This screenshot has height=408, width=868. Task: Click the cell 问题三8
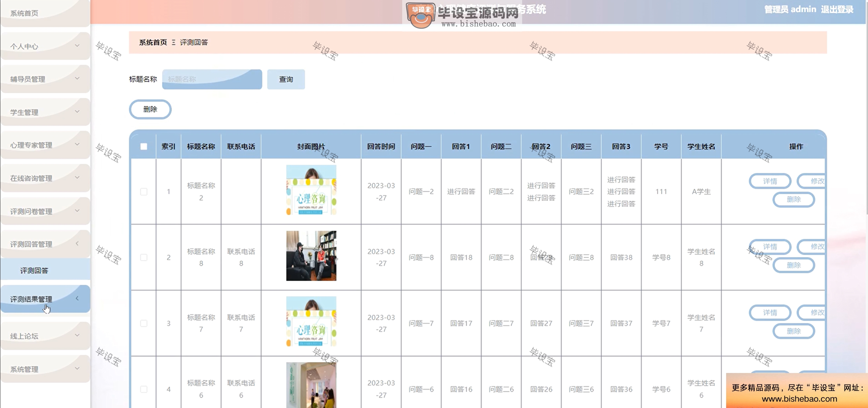click(x=581, y=257)
